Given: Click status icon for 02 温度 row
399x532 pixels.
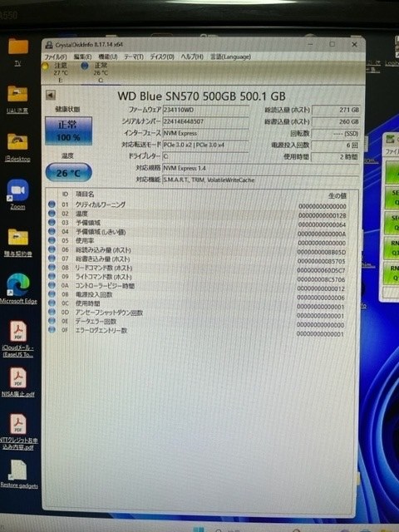Looking at the screenshot, I should (52, 214).
